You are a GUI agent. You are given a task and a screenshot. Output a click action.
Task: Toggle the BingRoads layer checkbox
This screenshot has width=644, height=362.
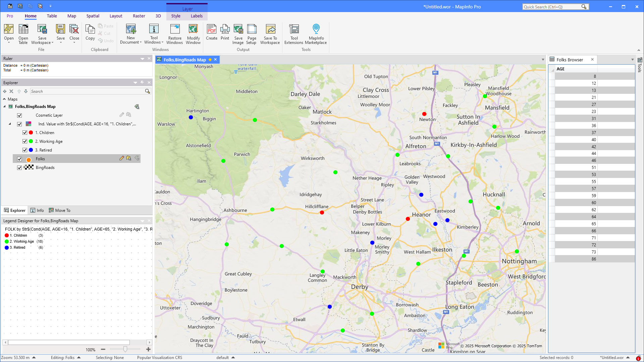(19, 168)
